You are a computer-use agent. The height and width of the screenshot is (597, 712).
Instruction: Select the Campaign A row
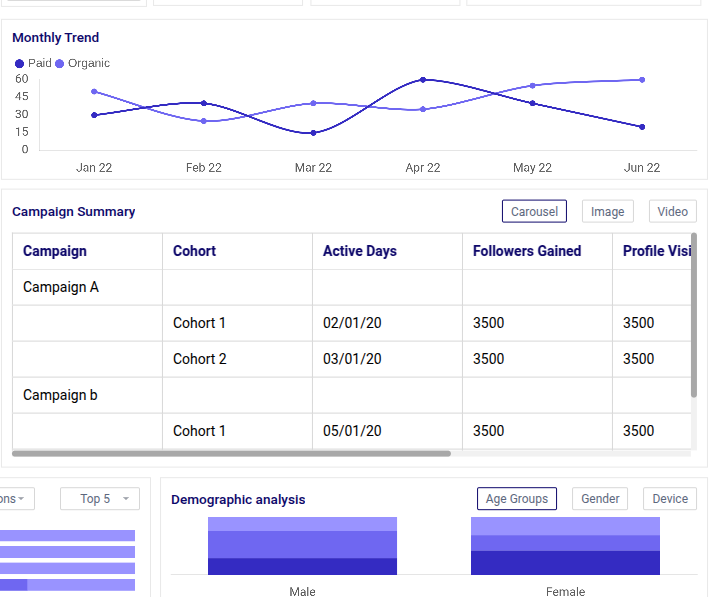[x=61, y=287]
